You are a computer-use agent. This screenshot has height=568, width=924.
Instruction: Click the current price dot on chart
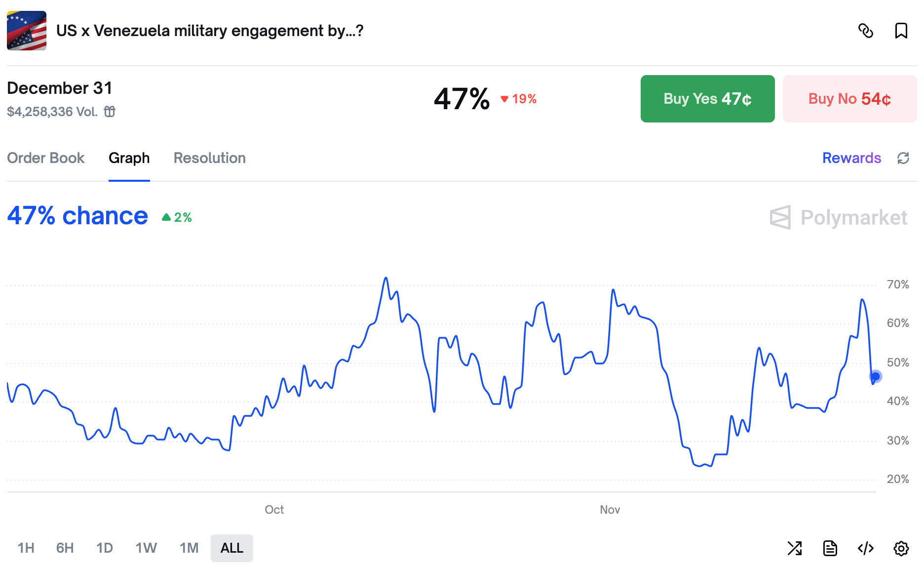[876, 376]
